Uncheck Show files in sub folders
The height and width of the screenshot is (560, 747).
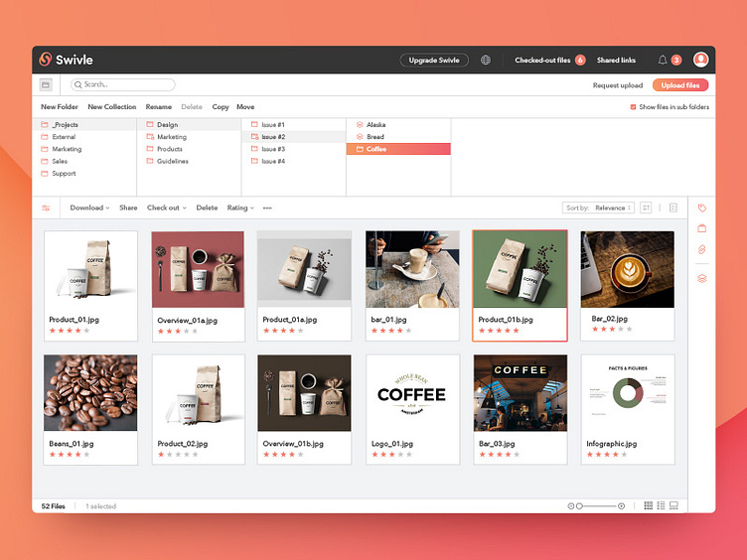pyautogui.click(x=633, y=107)
